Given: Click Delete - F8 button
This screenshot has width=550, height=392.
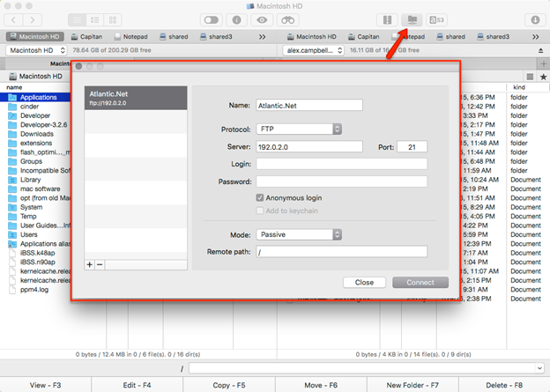Looking at the screenshot, I should click(x=504, y=385).
